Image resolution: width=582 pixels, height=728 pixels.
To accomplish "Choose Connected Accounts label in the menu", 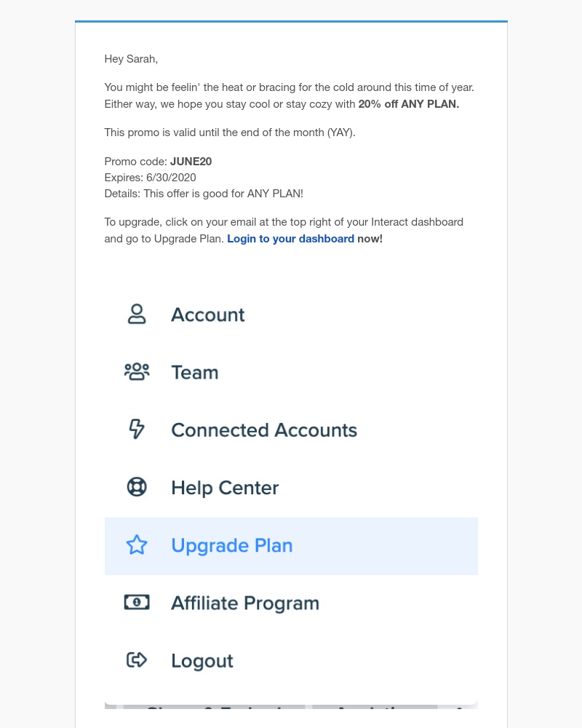I will [x=264, y=430].
